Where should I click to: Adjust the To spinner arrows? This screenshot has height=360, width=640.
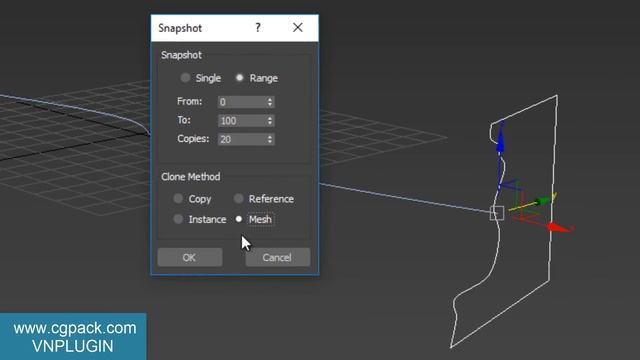click(270, 120)
